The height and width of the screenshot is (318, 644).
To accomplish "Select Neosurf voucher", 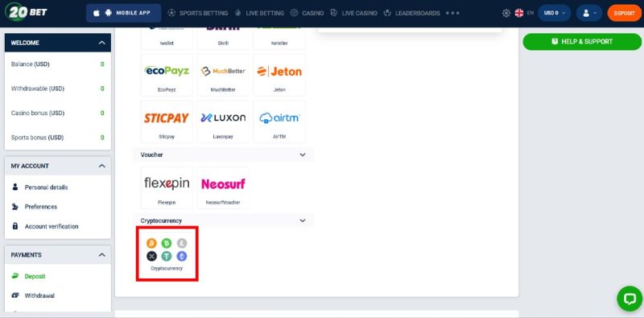I will click(x=223, y=188).
